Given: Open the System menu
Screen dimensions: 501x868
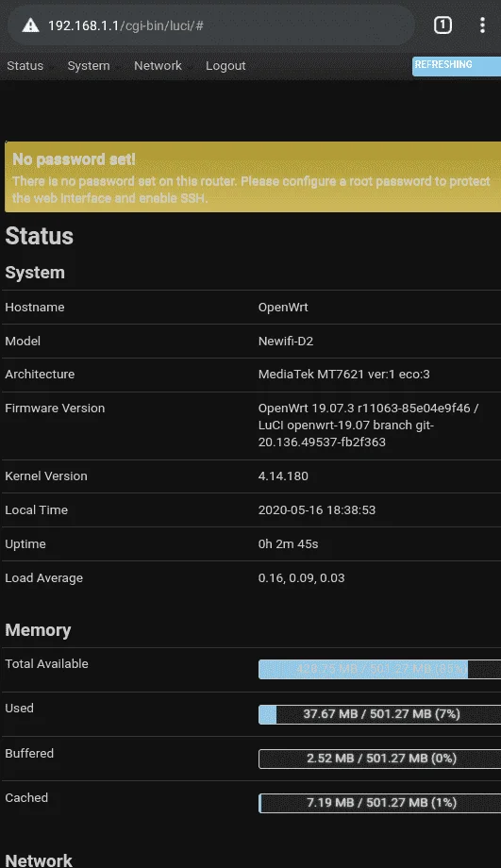Looking at the screenshot, I should [89, 65].
